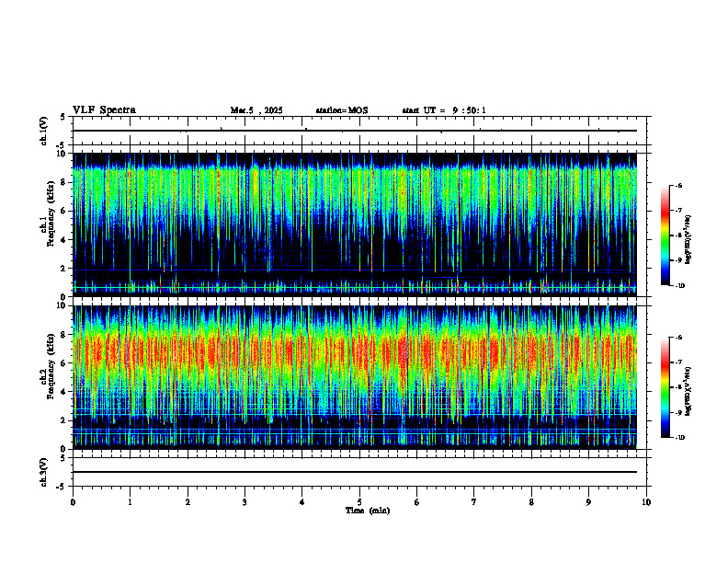This screenshot has width=728, height=563.
Task: Click the "ch.3(V)" axis label
Action: (44, 473)
